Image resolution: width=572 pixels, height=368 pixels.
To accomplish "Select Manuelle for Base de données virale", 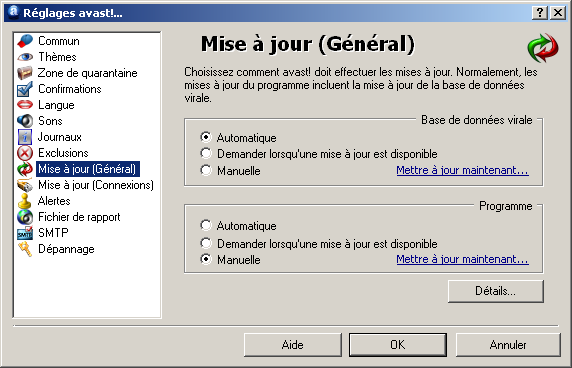I will click(231, 170).
